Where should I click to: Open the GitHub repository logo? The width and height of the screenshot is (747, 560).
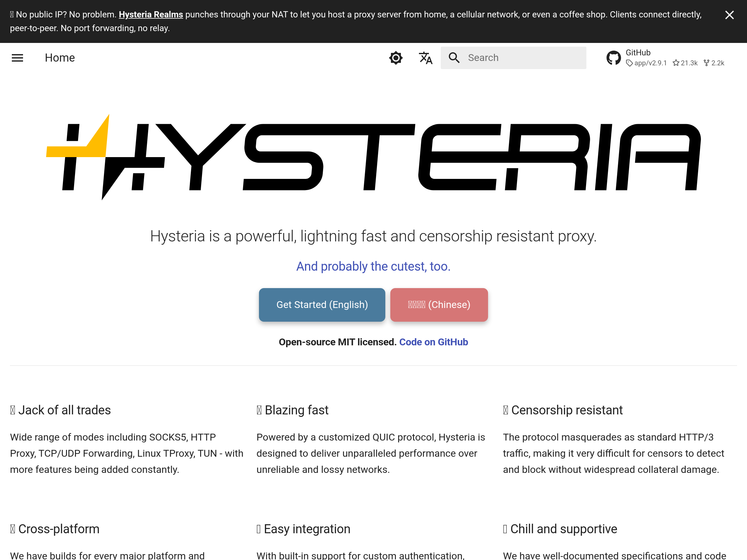point(613,58)
